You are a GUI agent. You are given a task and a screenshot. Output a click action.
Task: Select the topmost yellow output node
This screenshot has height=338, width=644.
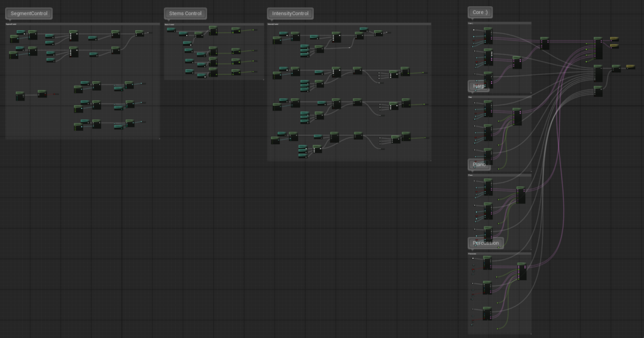point(614,39)
